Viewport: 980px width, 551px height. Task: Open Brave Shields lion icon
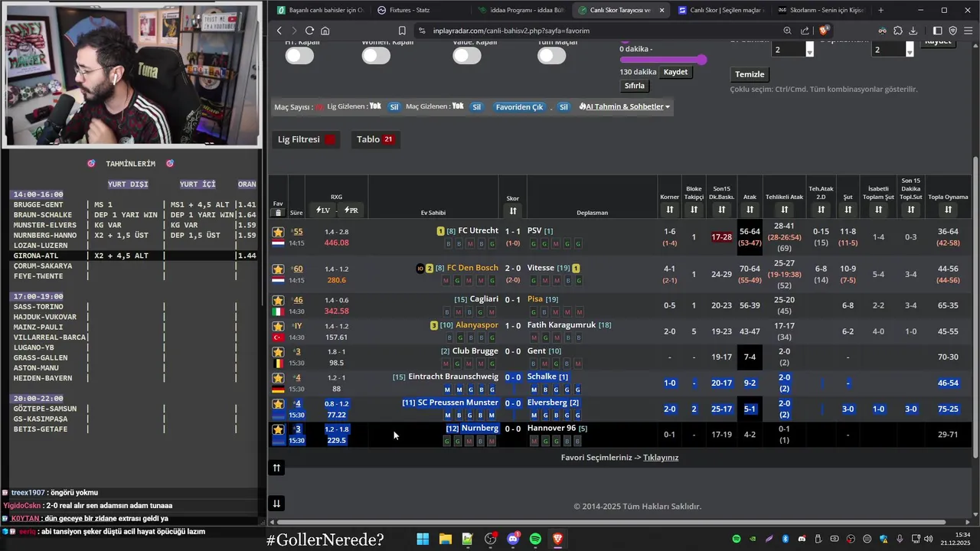[824, 31]
